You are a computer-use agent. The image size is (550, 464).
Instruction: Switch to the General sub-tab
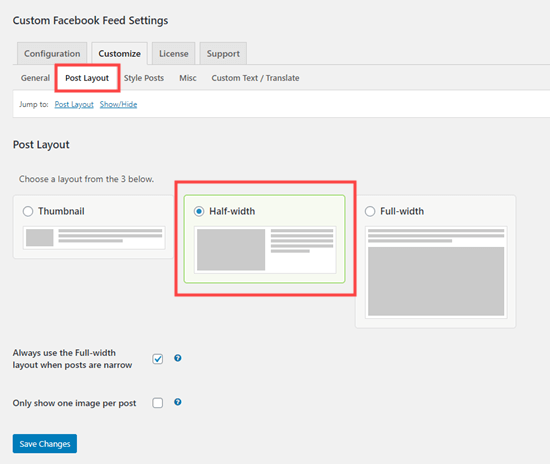coord(35,78)
